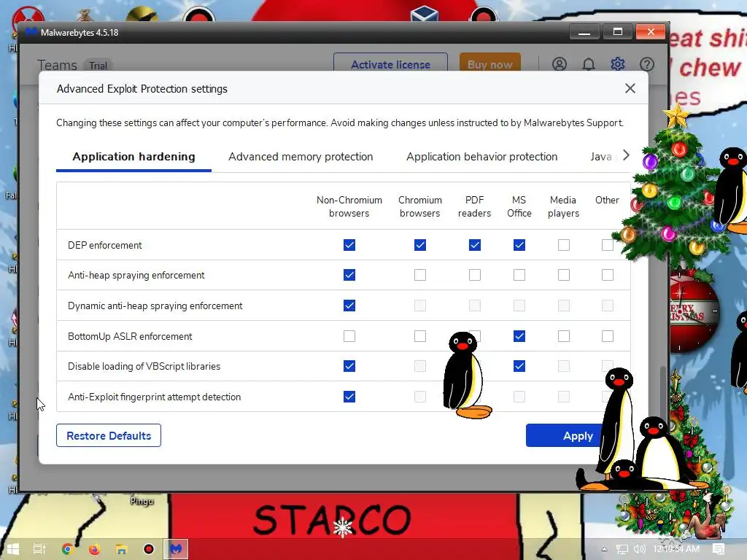Uncheck Disable VBScript libraries for Non-Chromium browsers
The width and height of the screenshot is (747, 560).
point(349,366)
